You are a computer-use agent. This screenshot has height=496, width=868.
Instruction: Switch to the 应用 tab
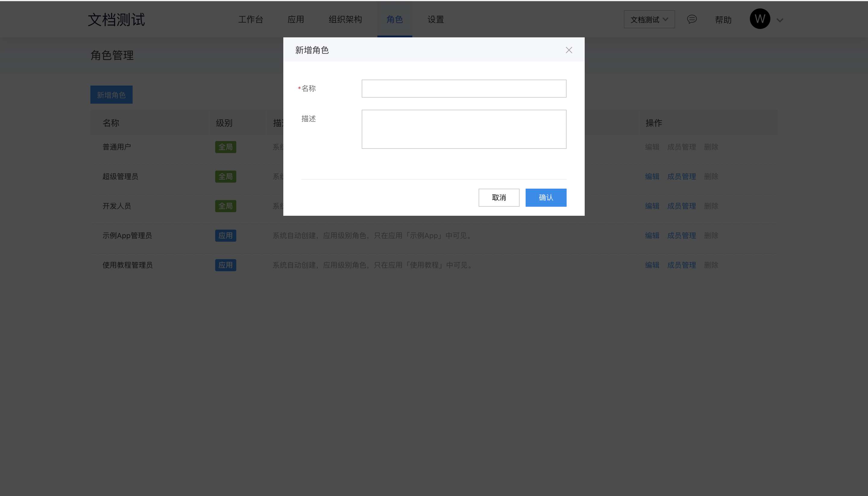[x=296, y=19]
